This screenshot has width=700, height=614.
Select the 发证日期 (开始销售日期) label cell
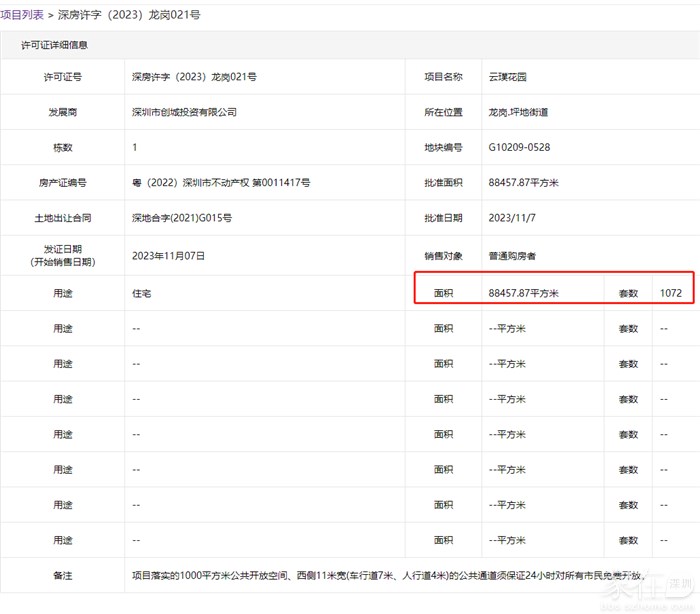[x=63, y=256]
